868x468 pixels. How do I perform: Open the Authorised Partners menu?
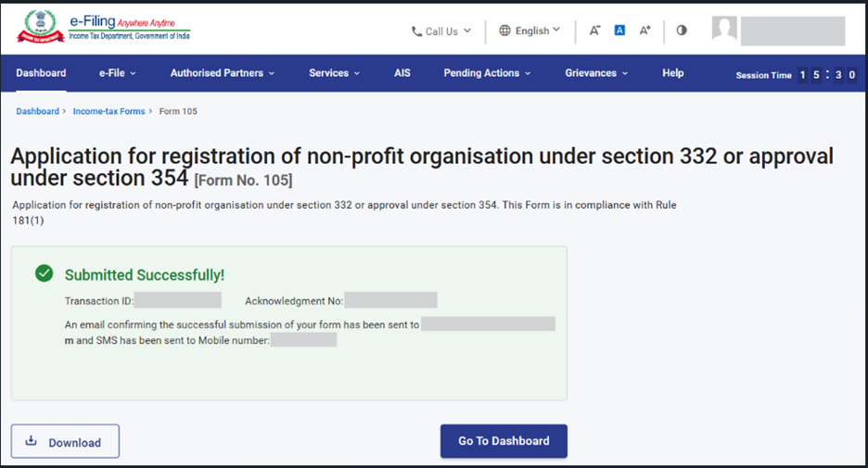pyautogui.click(x=222, y=73)
